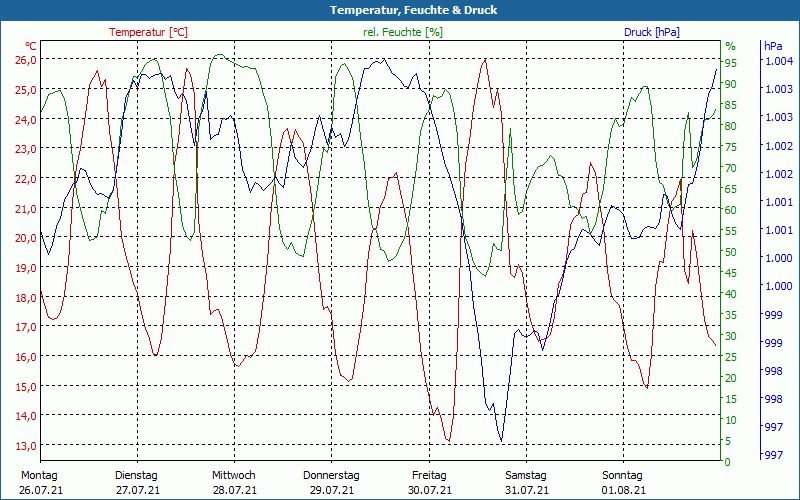Click the 'Dienstag' day label
Screen dimensions: 800x500
136,475
